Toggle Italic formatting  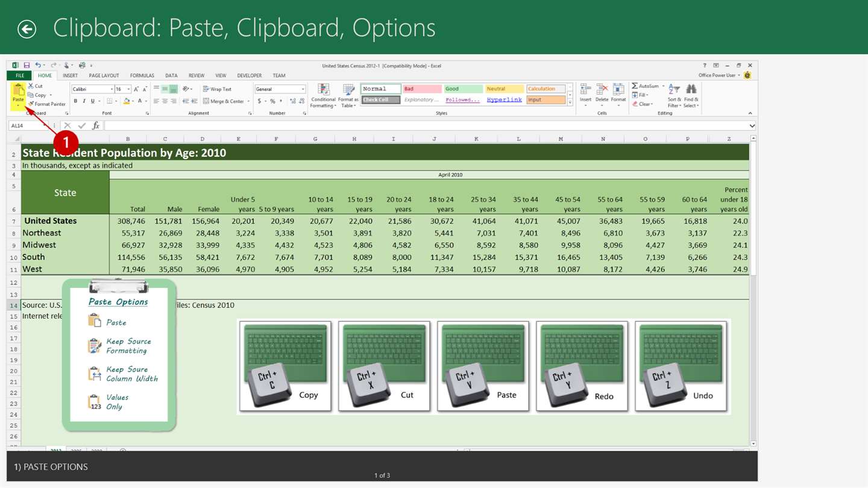click(84, 101)
